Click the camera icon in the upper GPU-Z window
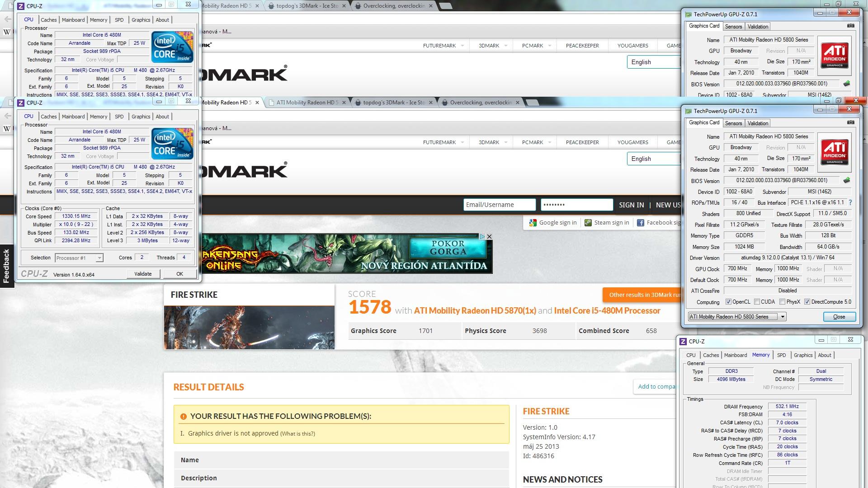This screenshot has height=488, width=868. pyautogui.click(x=850, y=26)
